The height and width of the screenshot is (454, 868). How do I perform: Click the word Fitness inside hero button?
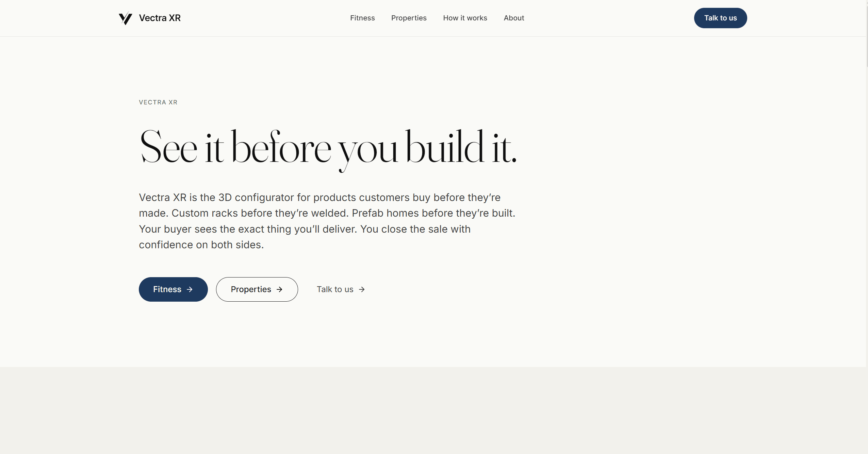[x=167, y=289]
